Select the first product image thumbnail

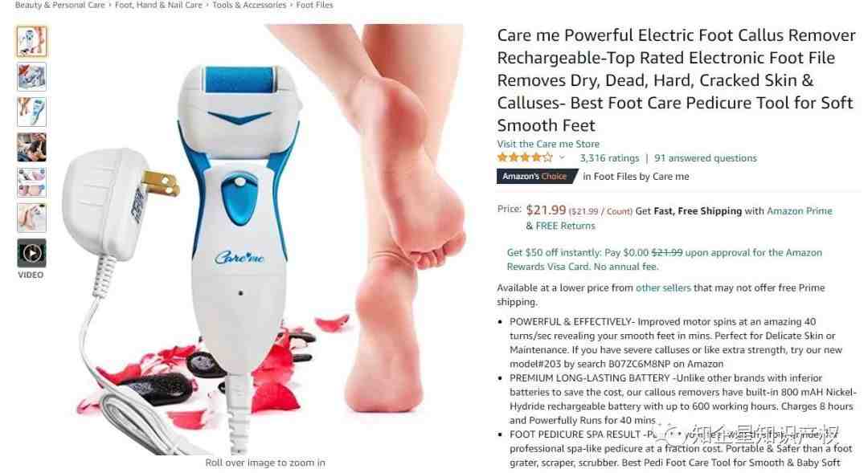click(31, 42)
